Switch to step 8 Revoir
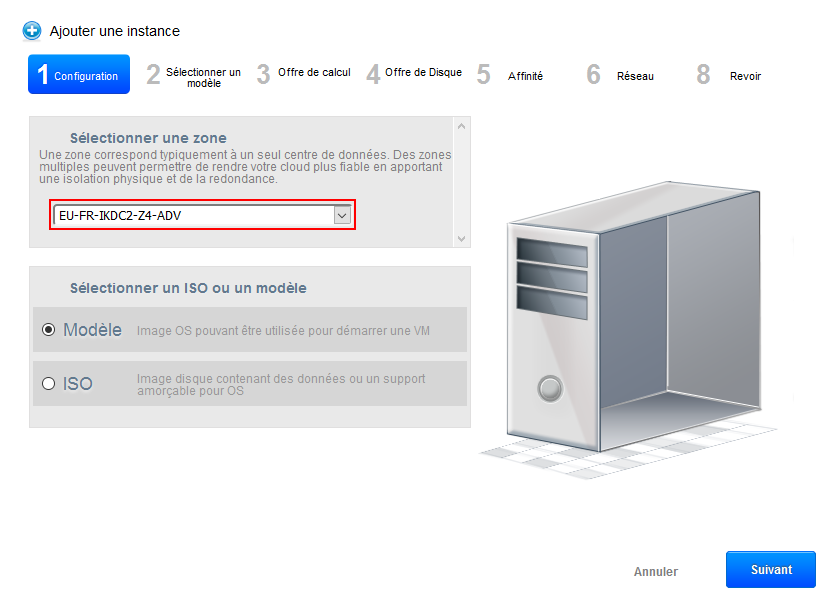Screen dimensions: 825x597 [x=732, y=76]
